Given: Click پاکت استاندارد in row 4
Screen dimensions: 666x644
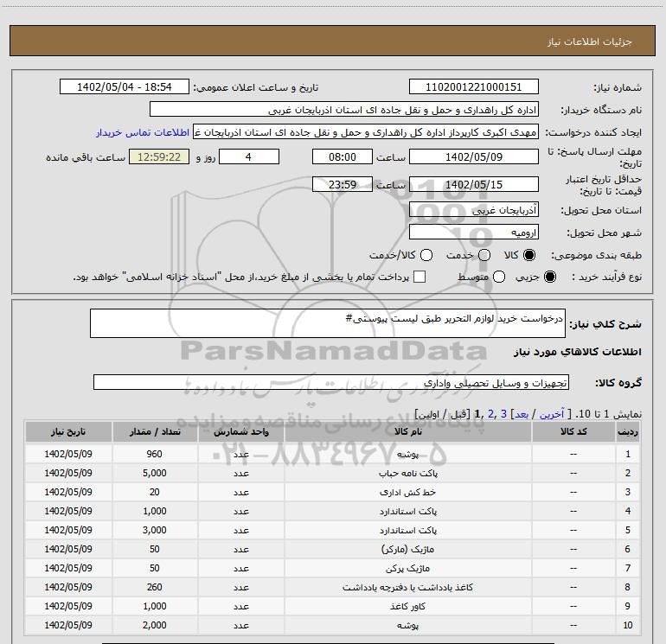Looking at the screenshot, I should (x=407, y=511).
